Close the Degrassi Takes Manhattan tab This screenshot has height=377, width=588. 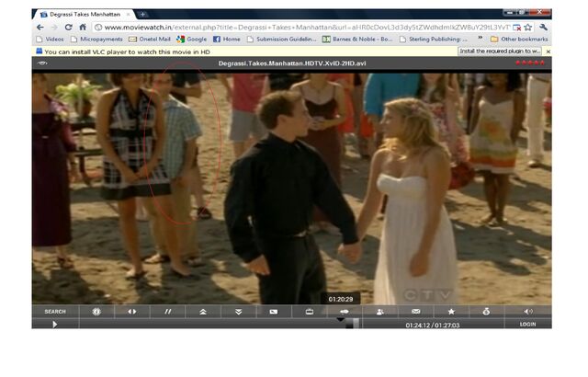(128, 15)
